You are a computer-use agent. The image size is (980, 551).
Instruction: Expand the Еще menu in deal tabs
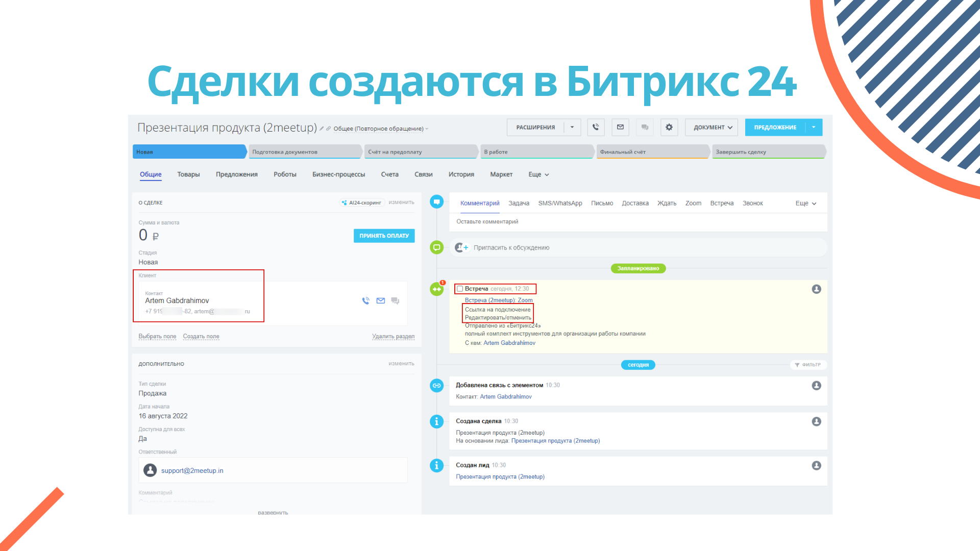(x=538, y=174)
